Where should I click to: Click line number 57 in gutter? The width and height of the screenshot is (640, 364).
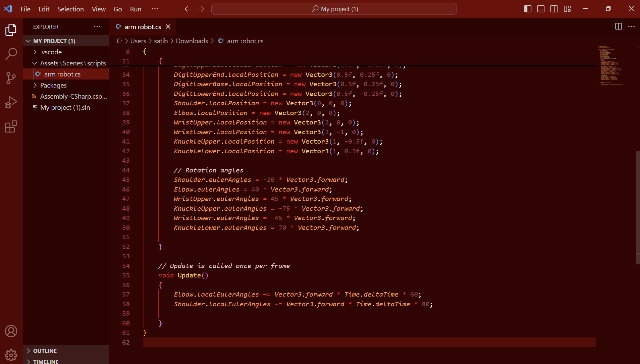point(126,295)
